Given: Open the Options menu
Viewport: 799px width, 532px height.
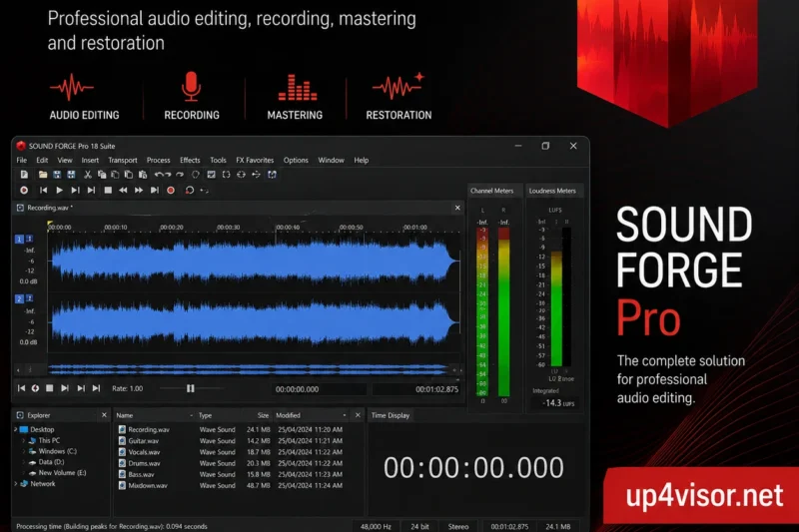Looking at the screenshot, I should (296, 160).
